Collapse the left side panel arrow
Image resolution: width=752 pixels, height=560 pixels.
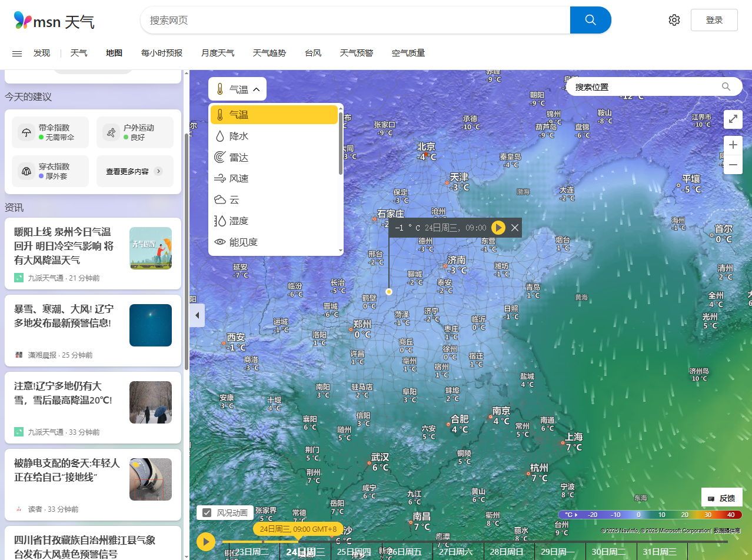[x=197, y=315]
